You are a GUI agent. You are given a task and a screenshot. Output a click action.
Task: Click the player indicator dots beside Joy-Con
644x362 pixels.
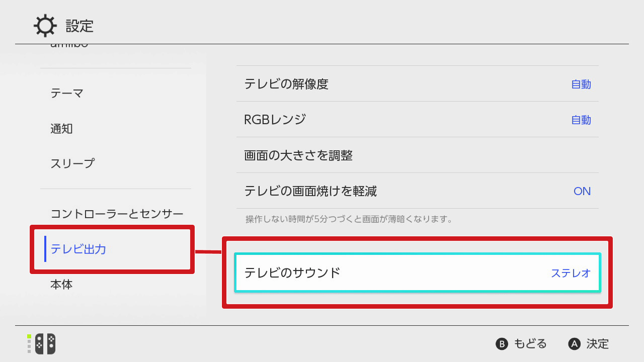coord(29,344)
